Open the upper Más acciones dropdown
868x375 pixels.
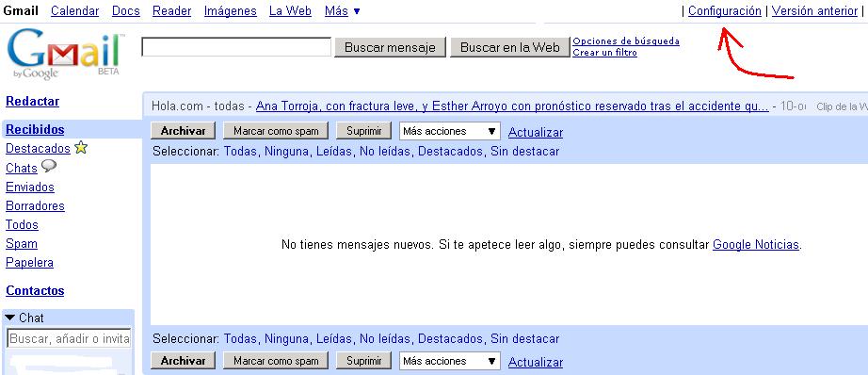449,131
